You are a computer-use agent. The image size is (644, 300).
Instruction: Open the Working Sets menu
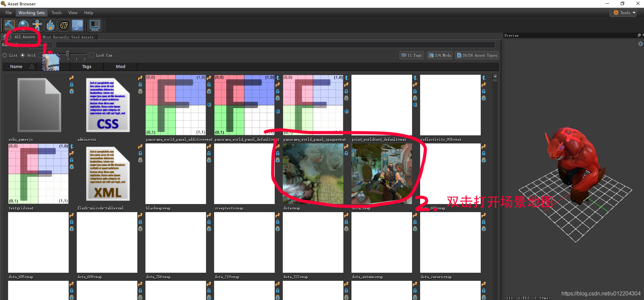pyautogui.click(x=32, y=13)
